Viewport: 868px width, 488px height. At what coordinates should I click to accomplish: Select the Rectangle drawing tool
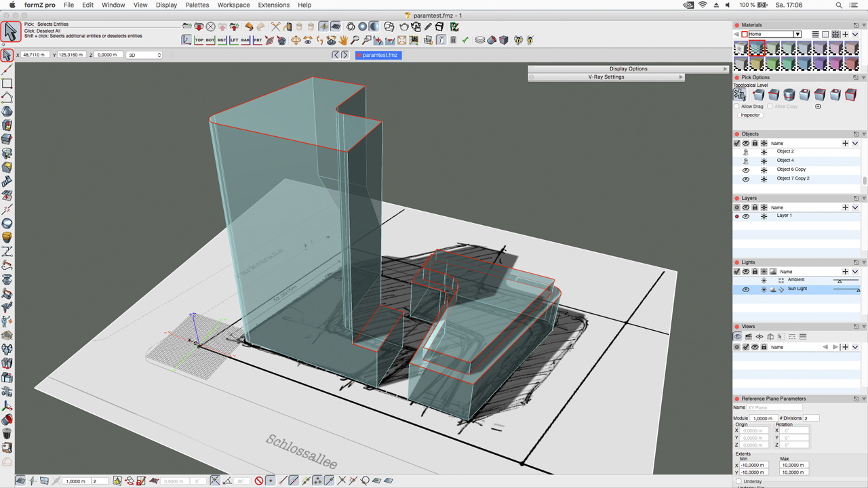7,83
